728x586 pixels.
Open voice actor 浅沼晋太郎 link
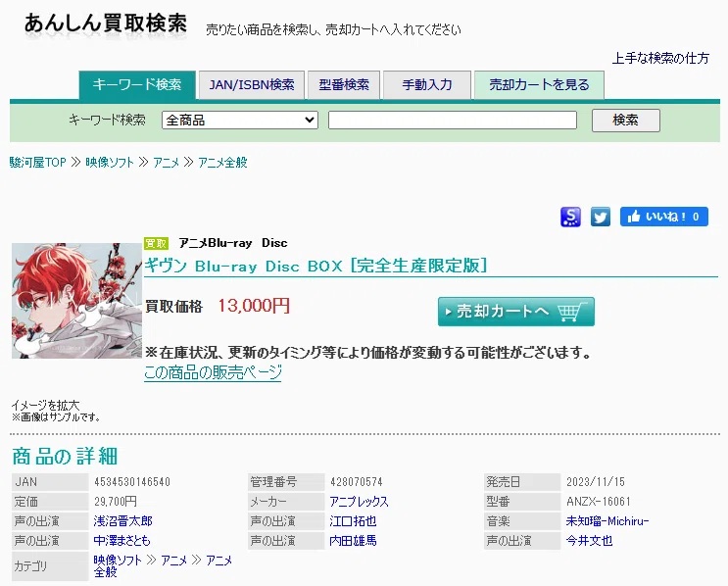pyautogui.click(x=123, y=521)
